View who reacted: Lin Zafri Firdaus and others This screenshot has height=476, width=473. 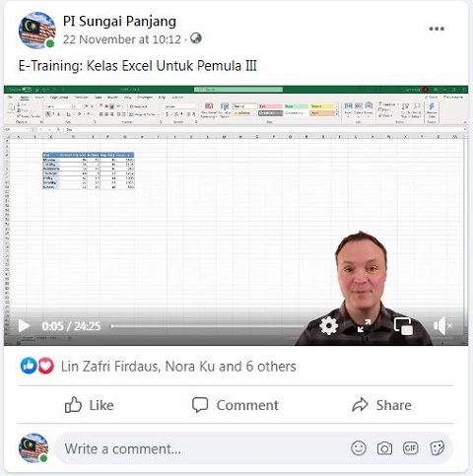178,367
